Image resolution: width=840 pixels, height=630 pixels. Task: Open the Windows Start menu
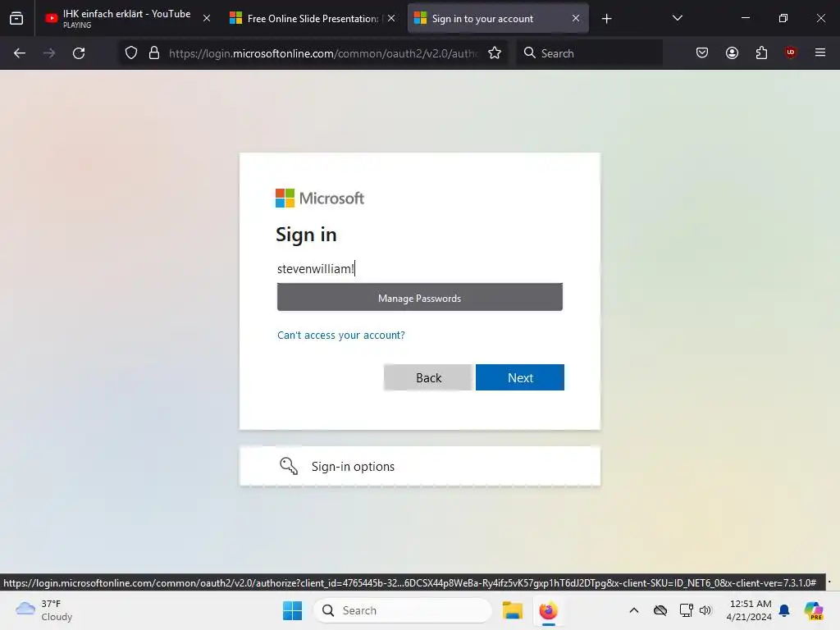coord(293,610)
